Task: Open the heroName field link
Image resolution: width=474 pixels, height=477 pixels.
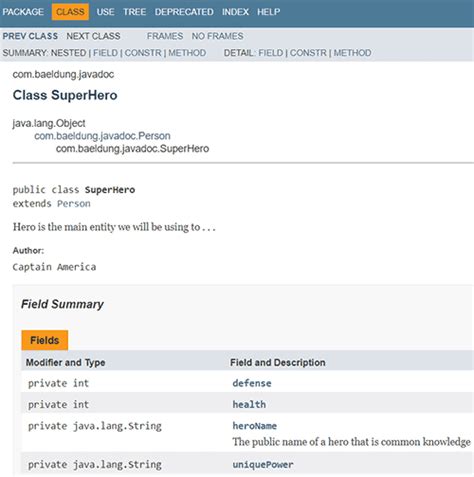Action: click(255, 426)
